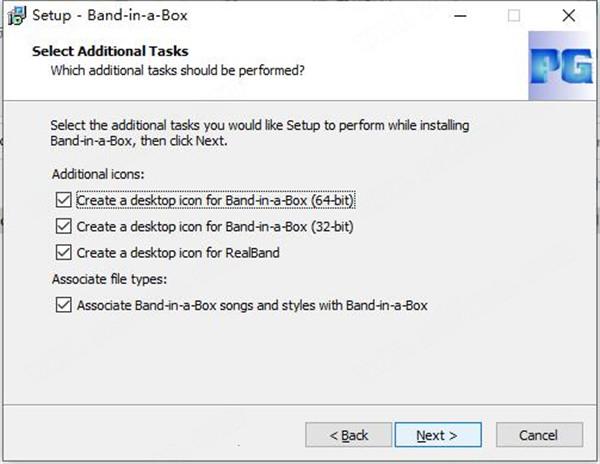Close the Band-in-a-Box Setup window
600x464 pixels.
569,16
